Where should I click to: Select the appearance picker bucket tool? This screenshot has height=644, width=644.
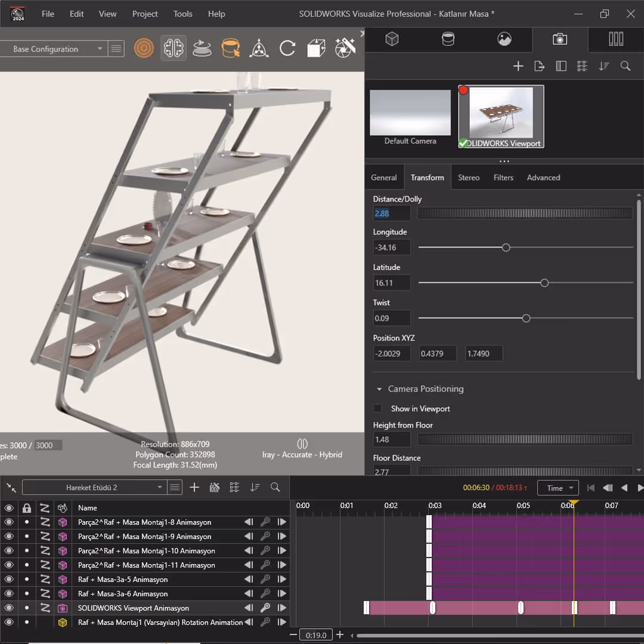pyautogui.click(x=230, y=48)
